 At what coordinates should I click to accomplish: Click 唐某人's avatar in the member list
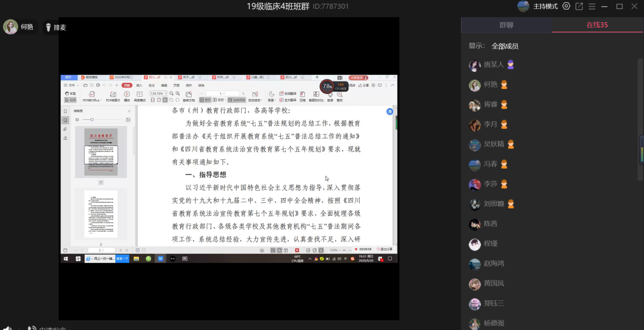(x=474, y=65)
